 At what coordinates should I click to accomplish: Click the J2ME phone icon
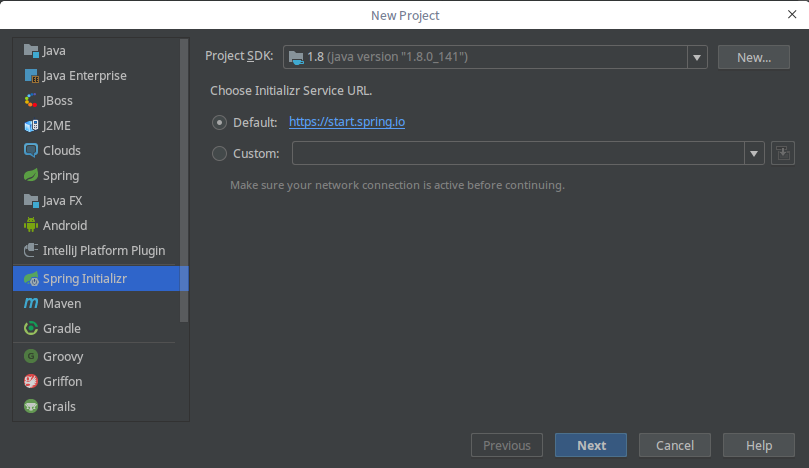tap(31, 125)
